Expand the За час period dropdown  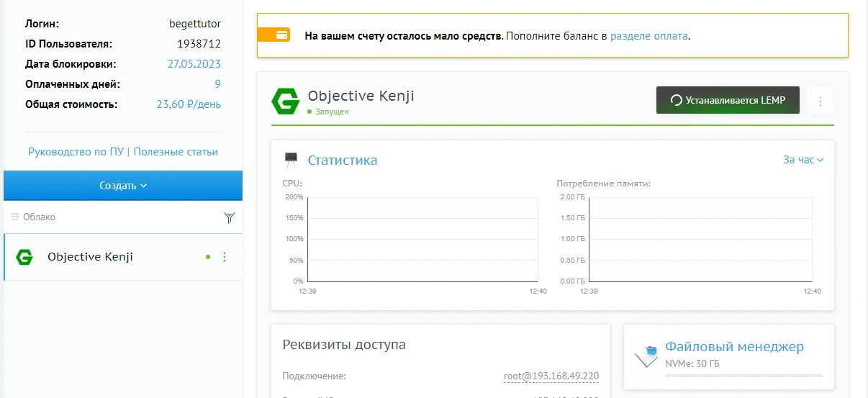click(x=803, y=160)
